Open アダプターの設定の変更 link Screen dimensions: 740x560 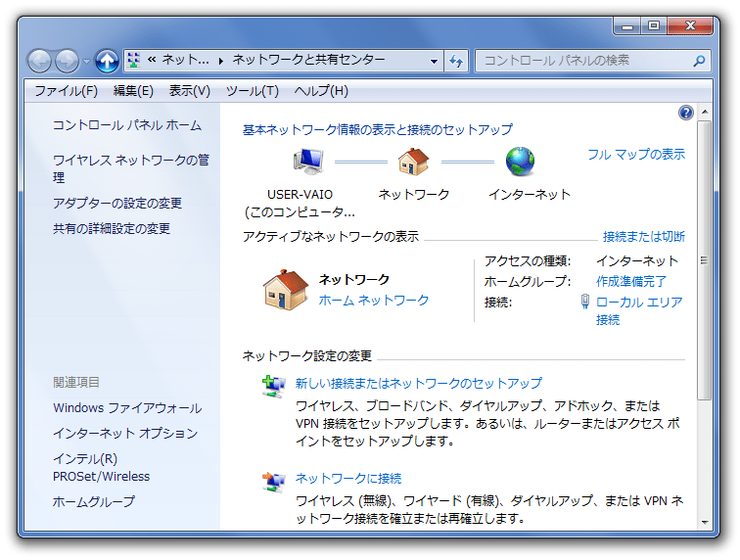coord(117,203)
